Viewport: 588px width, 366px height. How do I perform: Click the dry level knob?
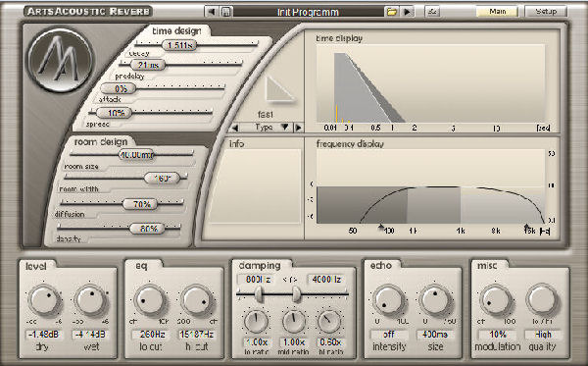pyautogui.click(x=44, y=300)
